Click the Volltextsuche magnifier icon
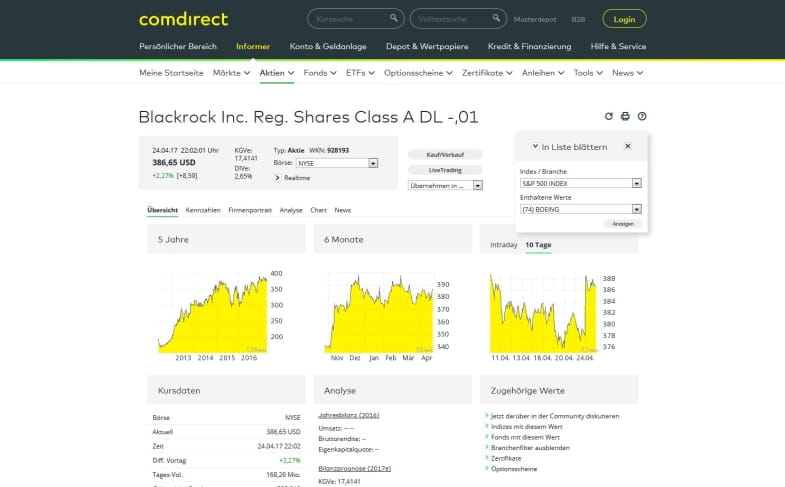 [496, 18]
